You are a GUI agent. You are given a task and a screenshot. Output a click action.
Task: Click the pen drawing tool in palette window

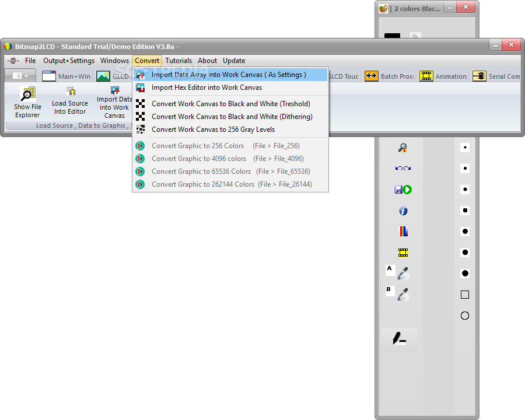pos(399,339)
